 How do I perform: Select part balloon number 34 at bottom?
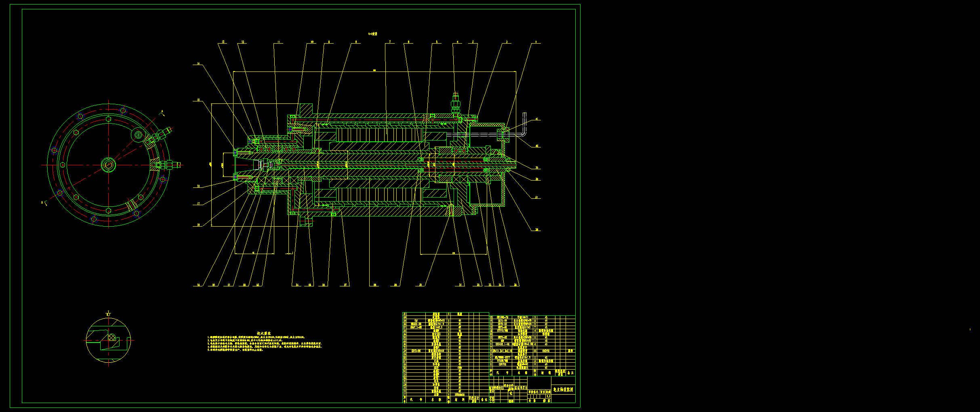point(500,285)
